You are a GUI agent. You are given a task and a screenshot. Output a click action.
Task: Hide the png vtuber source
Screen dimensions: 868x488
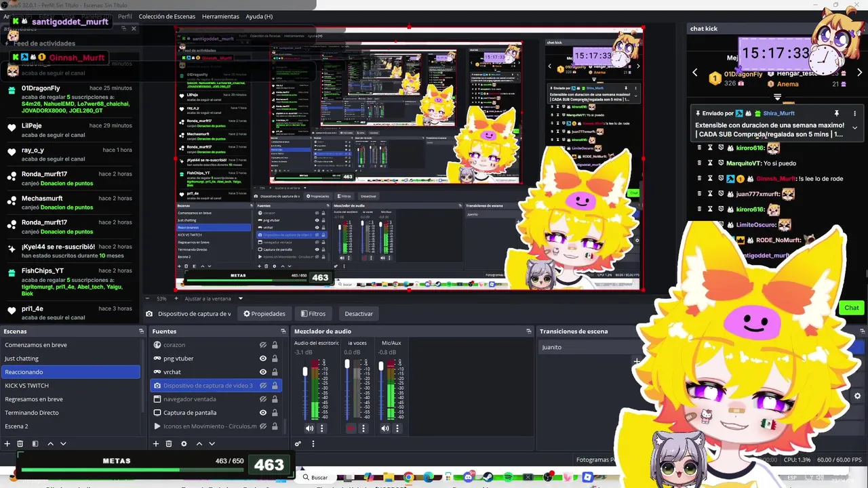(x=263, y=359)
